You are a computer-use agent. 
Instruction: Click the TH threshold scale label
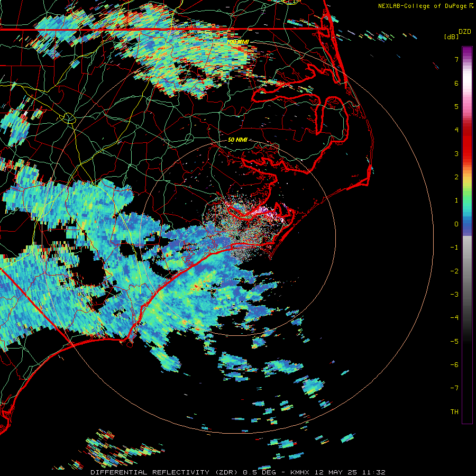454,412
